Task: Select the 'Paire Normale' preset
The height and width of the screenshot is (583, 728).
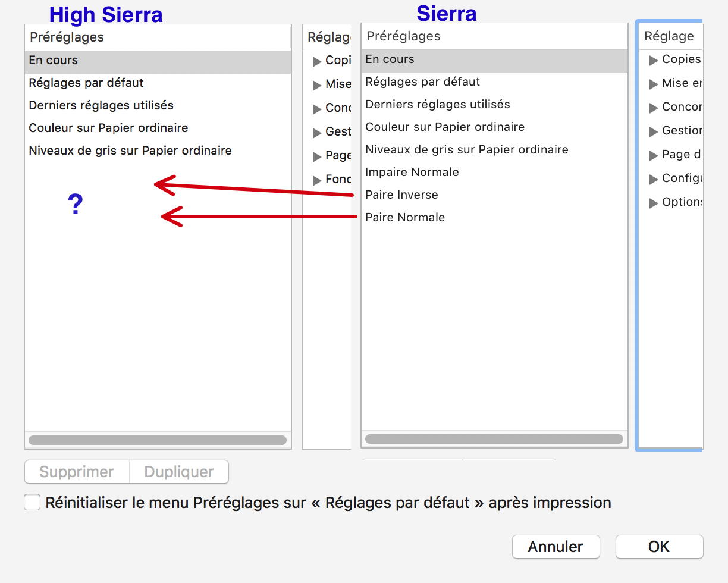Action: 494,218
